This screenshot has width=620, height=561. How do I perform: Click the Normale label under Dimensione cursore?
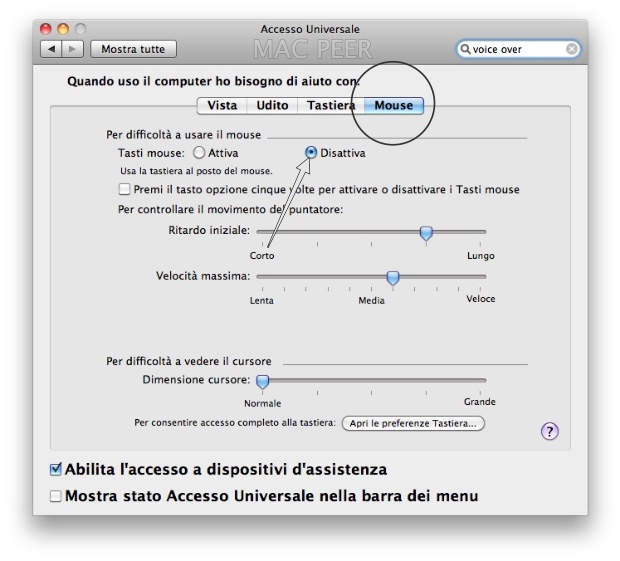[x=263, y=404]
